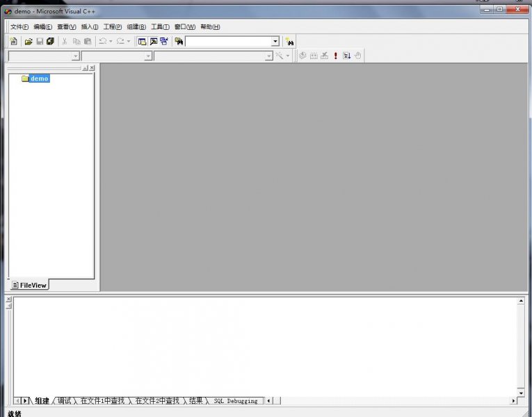Click the workspace panel dock toggle button
This screenshot has height=417, width=532.
(x=86, y=68)
